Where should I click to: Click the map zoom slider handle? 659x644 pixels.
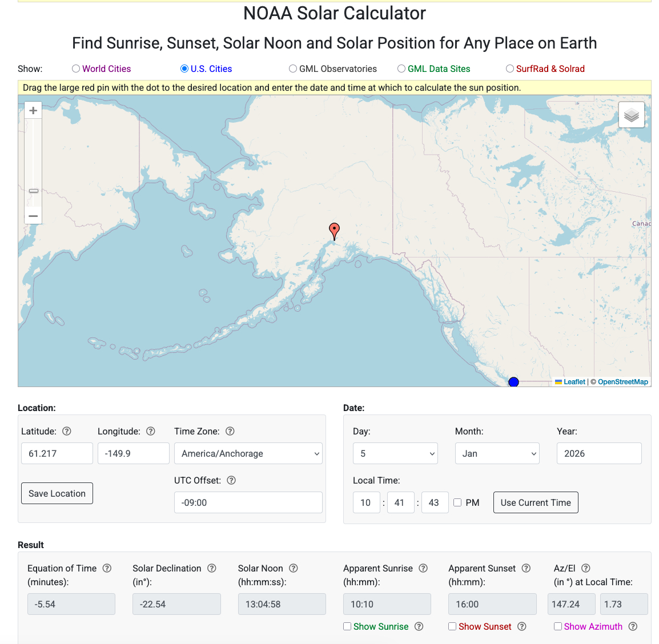coord(34,191)
